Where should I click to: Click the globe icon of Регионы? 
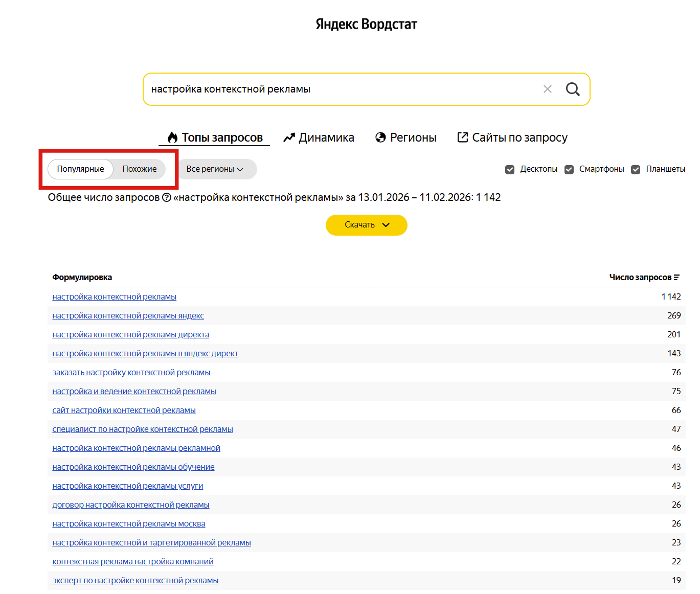pos(380,138)
